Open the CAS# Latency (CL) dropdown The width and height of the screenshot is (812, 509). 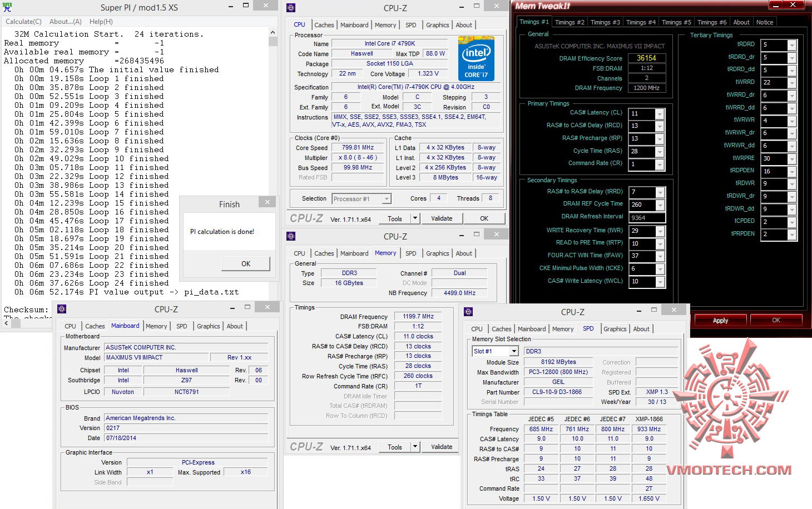tap(660, 114)
